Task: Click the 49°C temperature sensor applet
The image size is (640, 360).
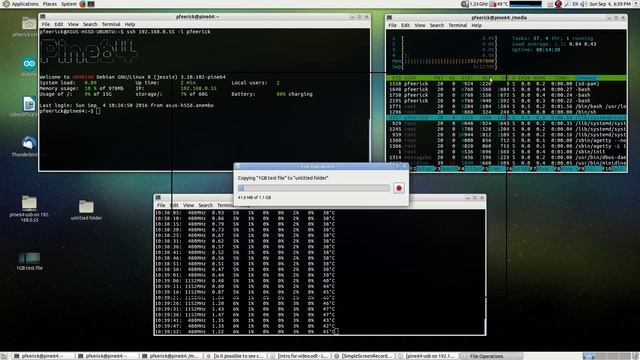Action: pyautogui.click(x=499, y=4)
